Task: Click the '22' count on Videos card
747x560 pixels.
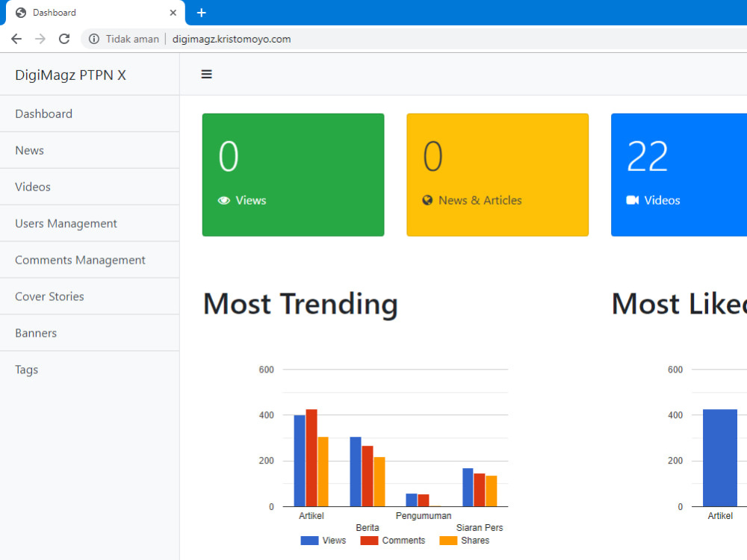Action: click(648, 156)
